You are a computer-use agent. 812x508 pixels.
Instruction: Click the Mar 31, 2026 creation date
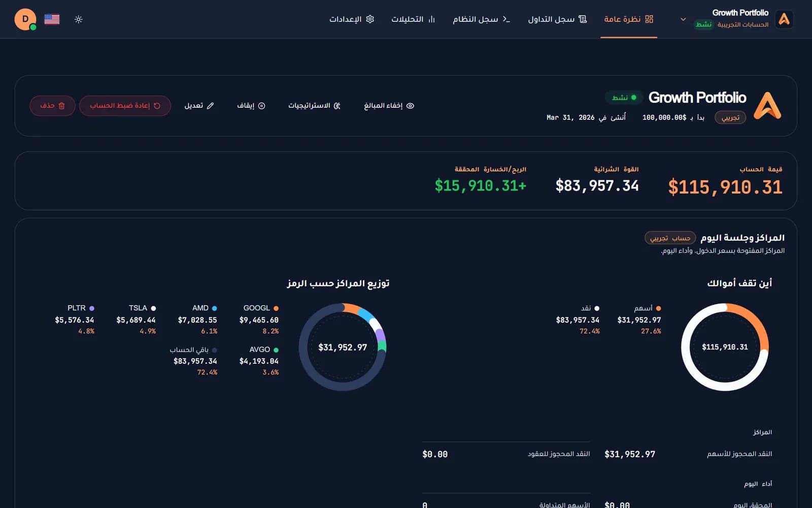[570, 117]
